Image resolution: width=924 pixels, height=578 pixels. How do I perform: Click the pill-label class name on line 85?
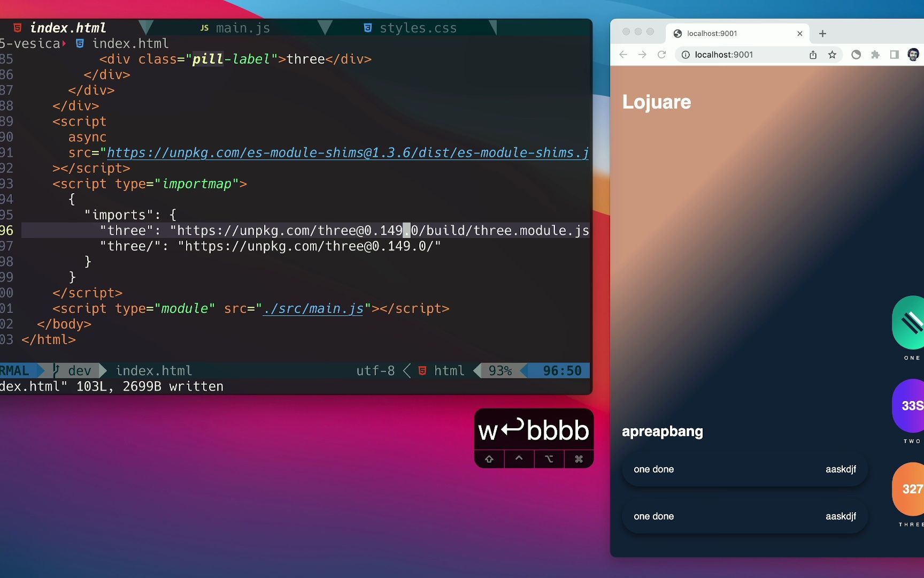pyautogui.click(x=231, y=59)
